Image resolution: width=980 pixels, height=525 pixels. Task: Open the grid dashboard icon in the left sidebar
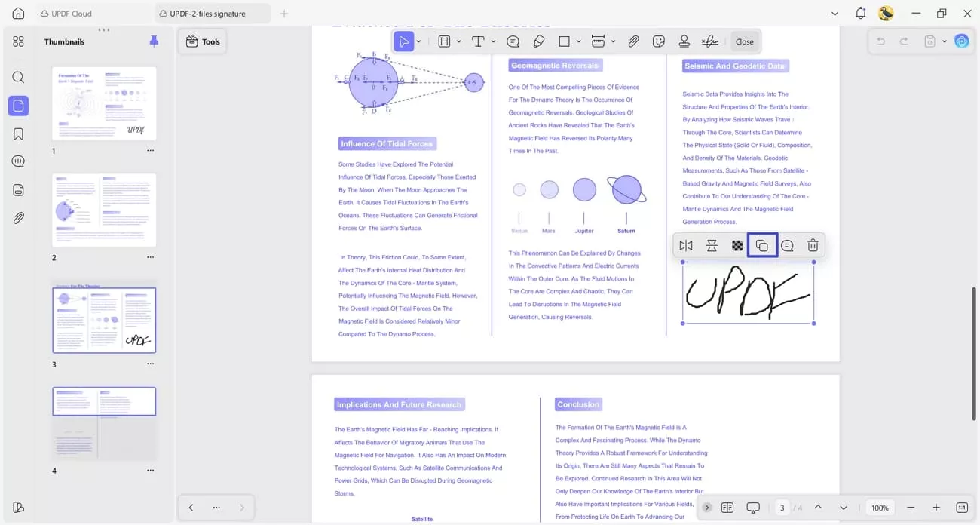(x=18, y=41)
